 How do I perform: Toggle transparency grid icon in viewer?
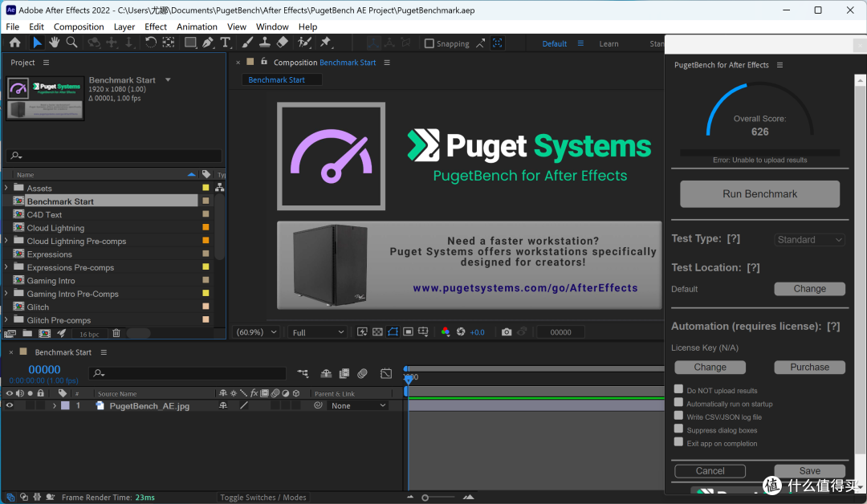click(377, 332)
